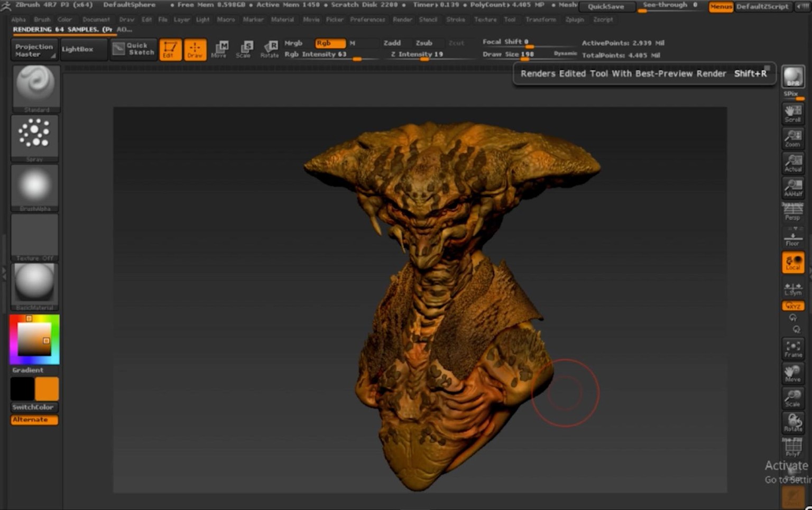Click the Scale view icon on the right shelf

(793, 398)
